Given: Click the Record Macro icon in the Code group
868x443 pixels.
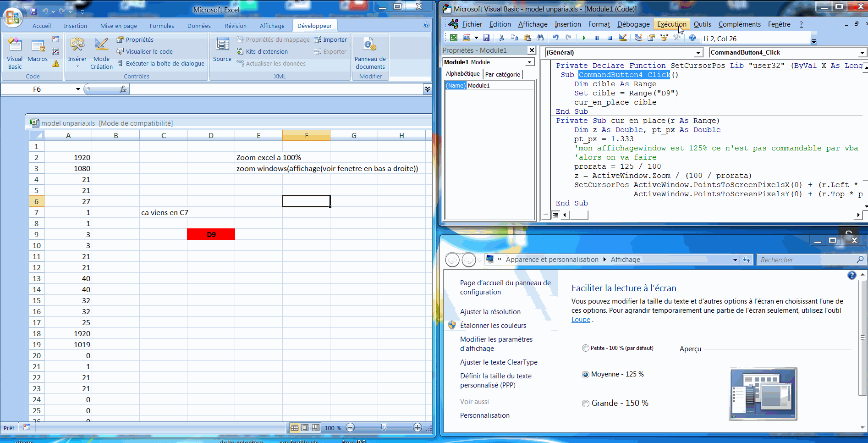Looking at the screenshot, I should 56,40.
